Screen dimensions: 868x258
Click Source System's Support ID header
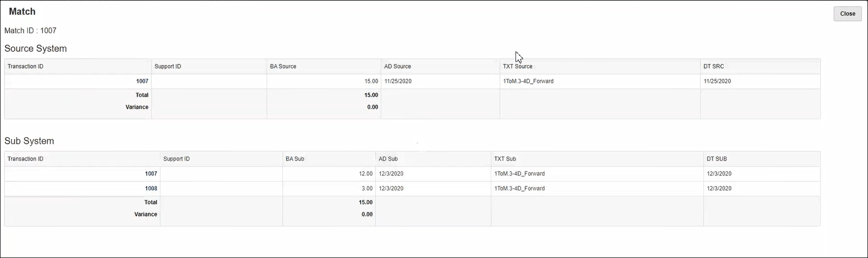pyautogui.click(x=168, y=67)
